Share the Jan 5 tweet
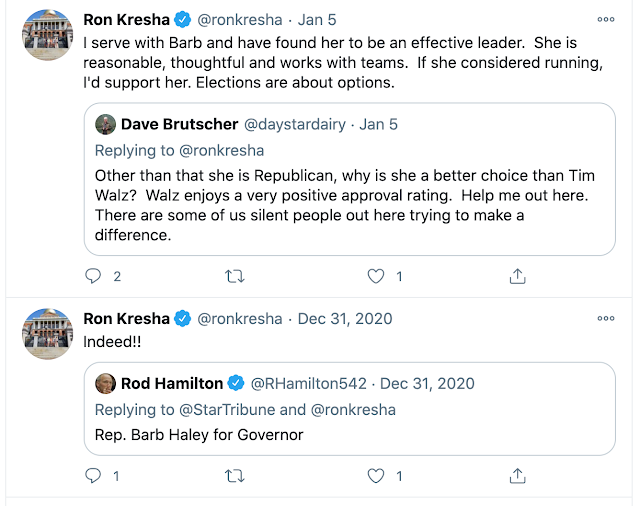This screenshot has width=640, height=506. pyautogui.click(x=518, y=275)
